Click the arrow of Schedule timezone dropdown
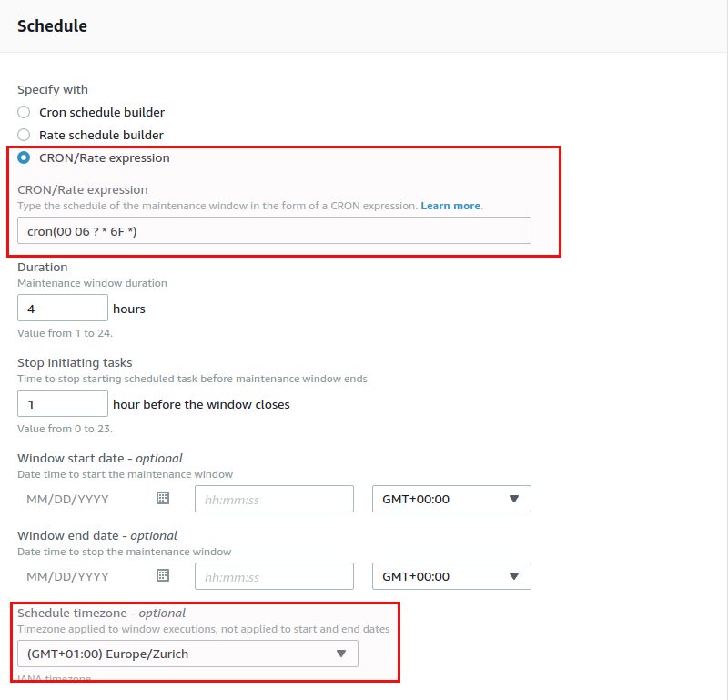 pyautogui.click(x=341, y=654)
